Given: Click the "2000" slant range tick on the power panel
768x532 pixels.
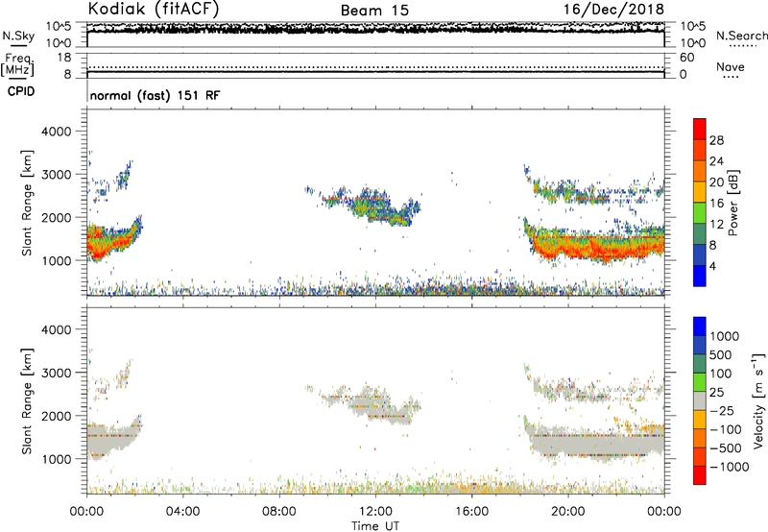Looking at the screenshot, I should pos(57,217).
